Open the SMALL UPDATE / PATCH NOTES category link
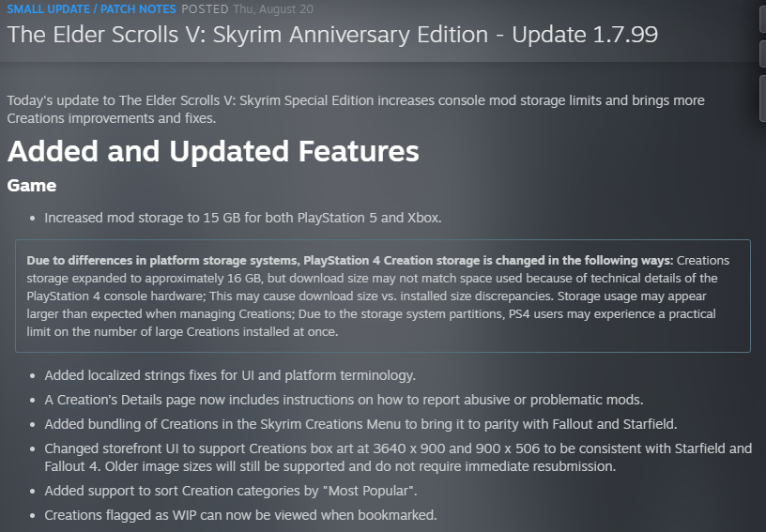This screenshot has height=532, width=766. coord(91,8)
